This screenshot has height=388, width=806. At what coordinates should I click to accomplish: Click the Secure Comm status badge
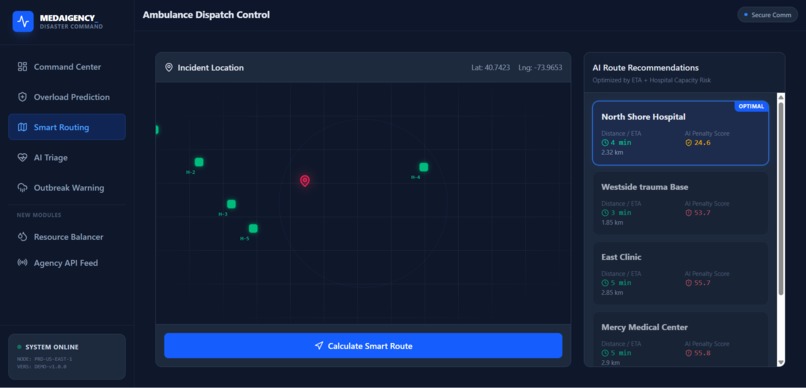coord(767,15)
